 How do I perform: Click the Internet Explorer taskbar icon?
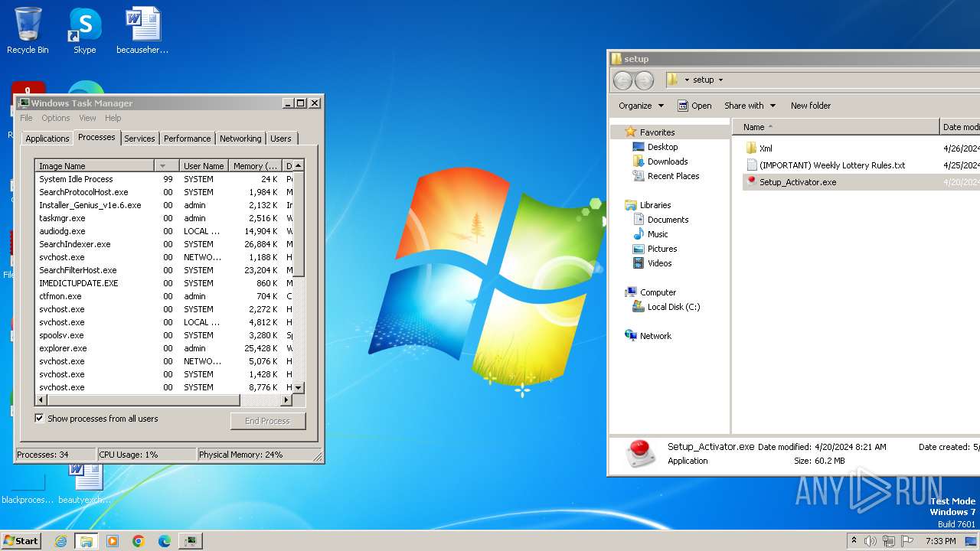click(60, 541)
